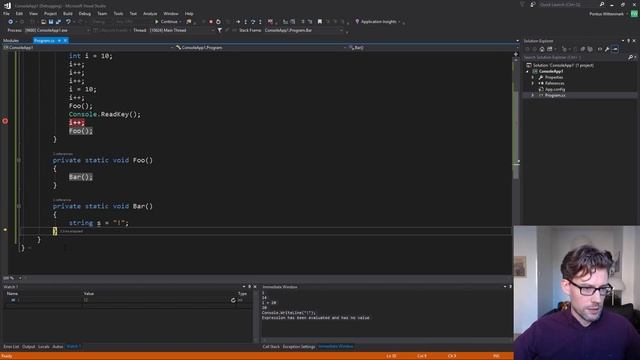Click the bookmark icon in toolbar
The height and width of the screenshot is (360, 640).
click(320, 22)
